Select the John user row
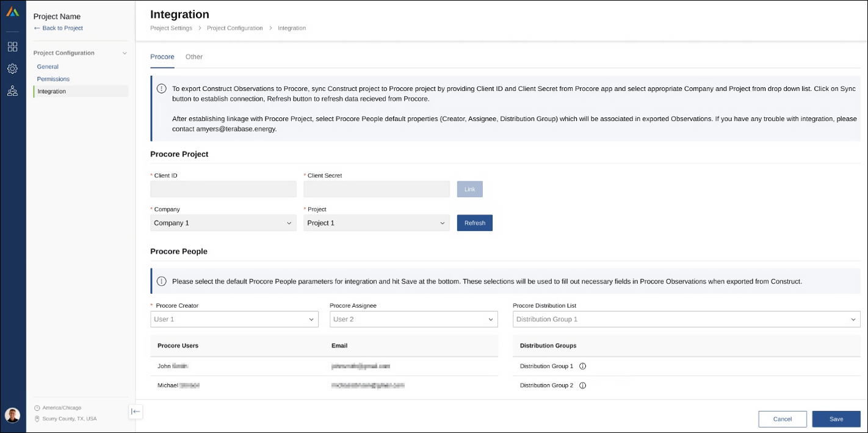868x433 pixels. 324,366
